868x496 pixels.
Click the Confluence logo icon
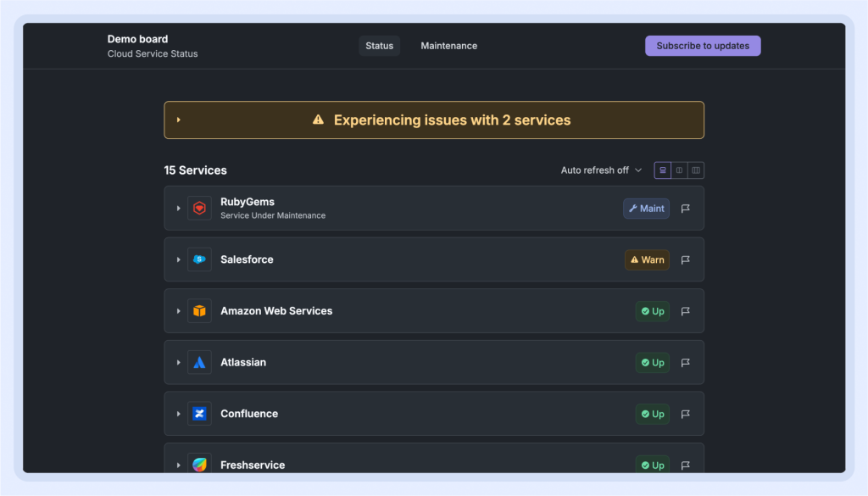click(199, 414)
